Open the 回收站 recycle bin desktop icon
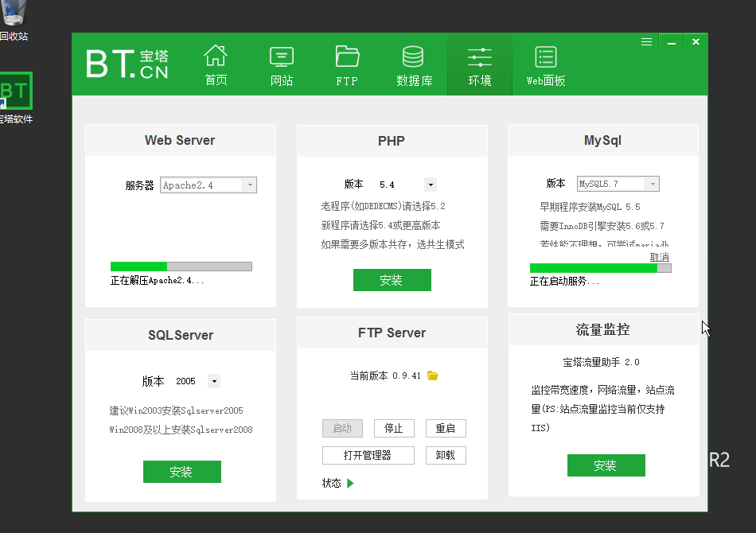 coord(14,20)
